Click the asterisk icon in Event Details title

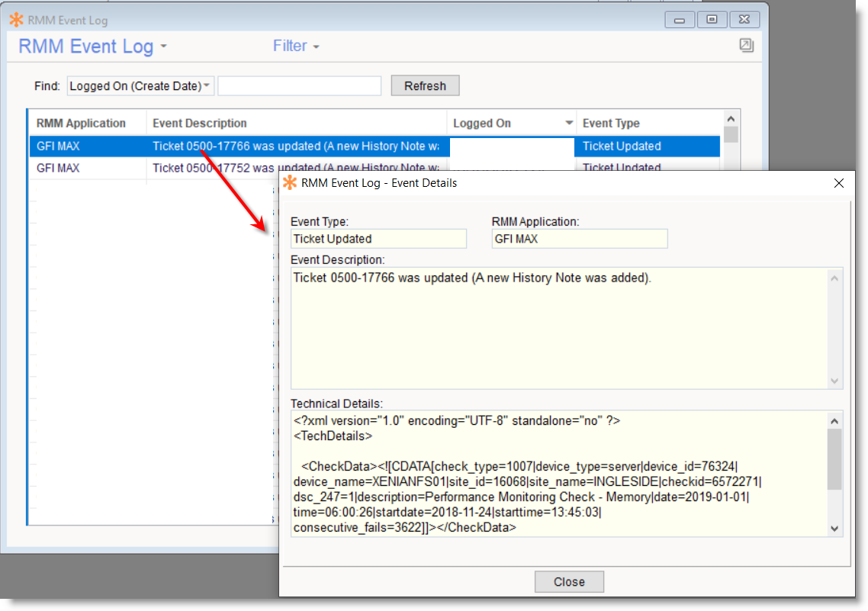point(290,183)
